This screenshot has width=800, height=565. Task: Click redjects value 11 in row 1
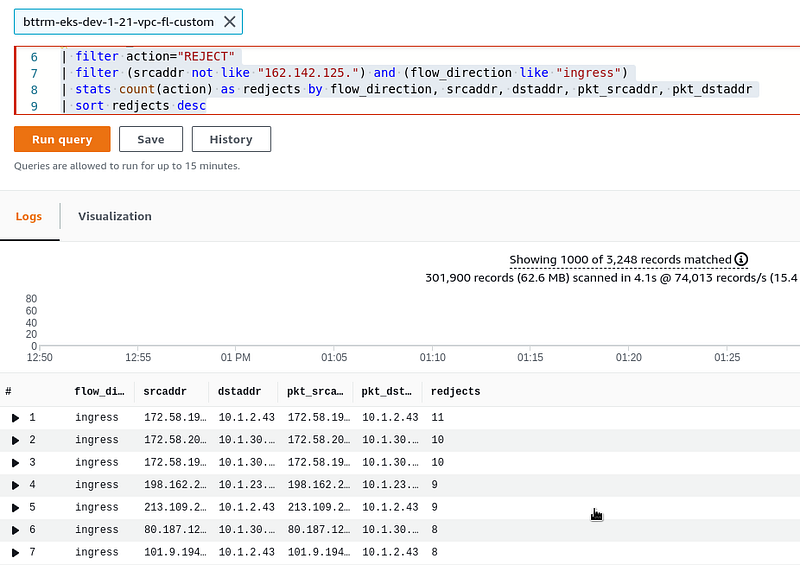click(x=437, y=417)
